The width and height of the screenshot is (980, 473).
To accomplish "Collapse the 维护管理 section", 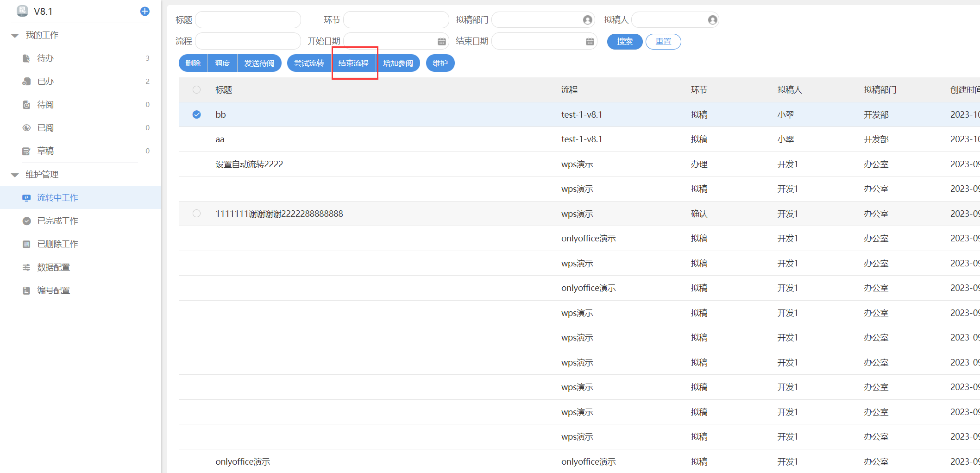I will click(15, 175).
